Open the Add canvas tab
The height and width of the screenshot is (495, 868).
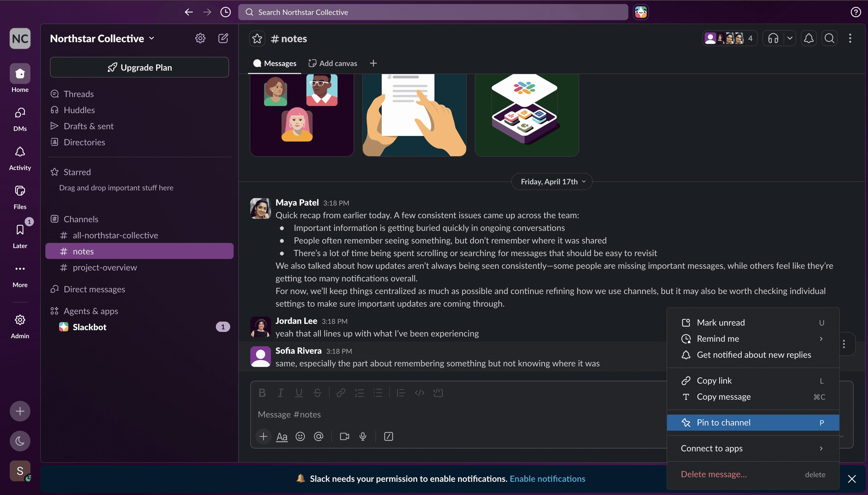click(x=332, y=63)
